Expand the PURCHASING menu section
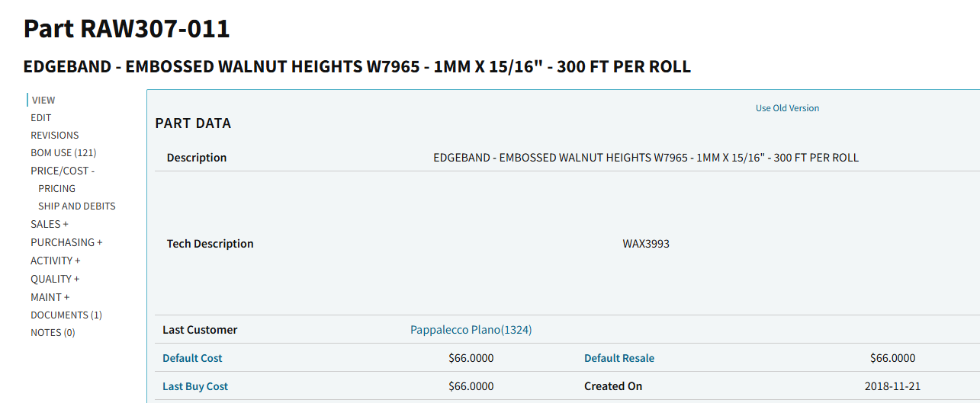 pos(66,242)
